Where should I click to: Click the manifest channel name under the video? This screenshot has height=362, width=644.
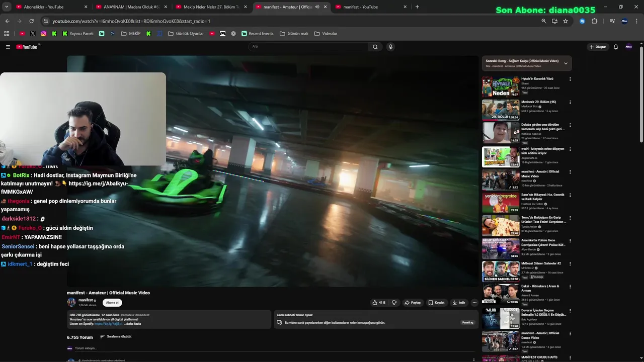[86, 300]
